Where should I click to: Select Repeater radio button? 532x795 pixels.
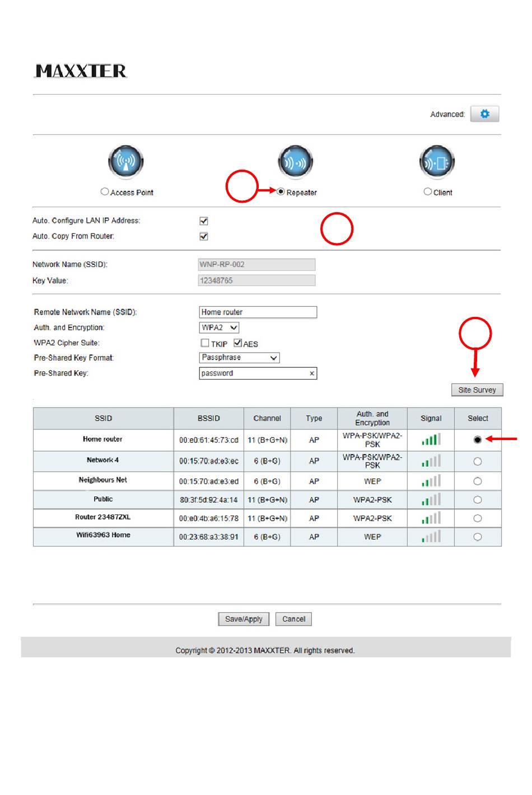[281, 191]
